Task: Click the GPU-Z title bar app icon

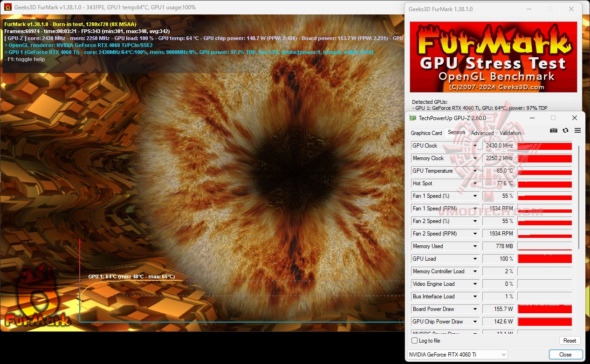Action: 413,118
